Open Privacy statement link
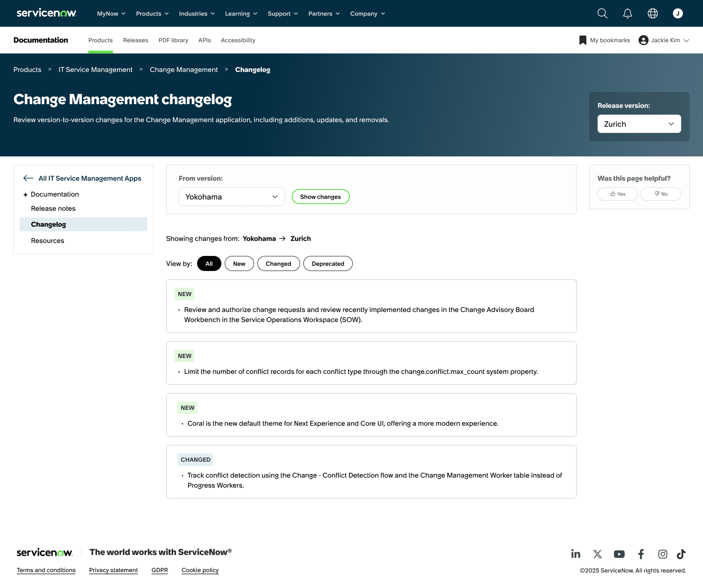 [113, 570]
